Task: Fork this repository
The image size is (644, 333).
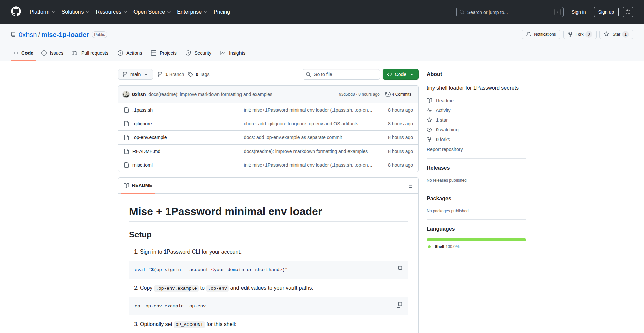Action: (x=580, y=34)
